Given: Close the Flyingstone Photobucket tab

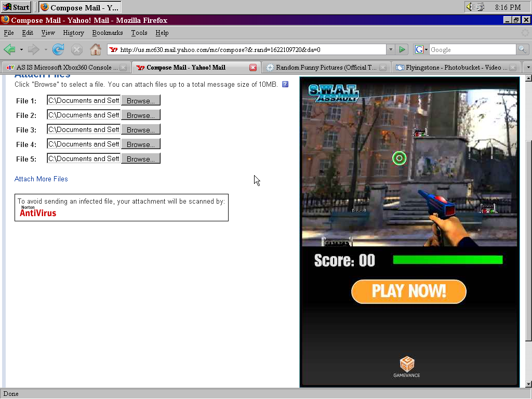Looking at the screenshot, I should tap(513, 68).
